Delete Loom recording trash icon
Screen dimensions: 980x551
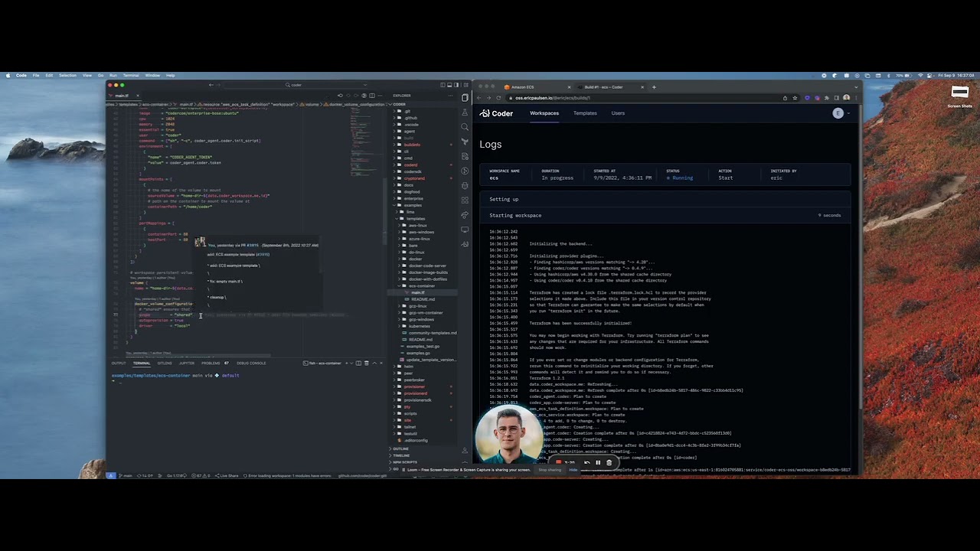pyautogui.click(x=609, y=462)
